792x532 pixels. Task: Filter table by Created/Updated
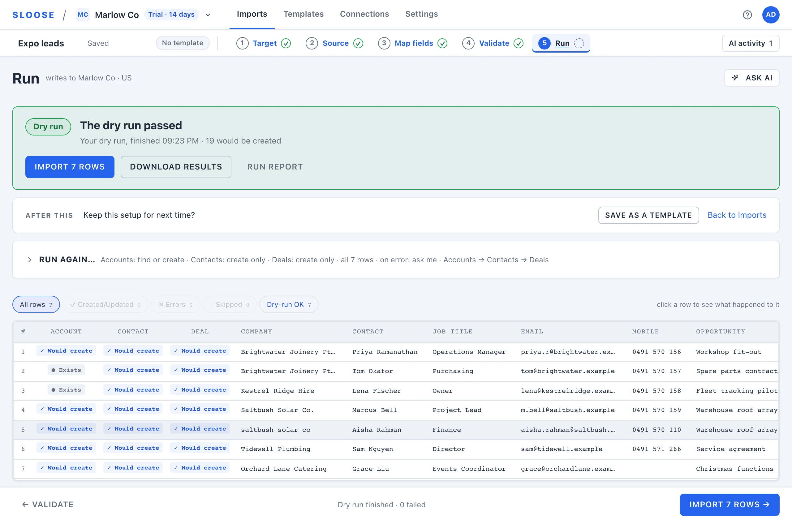tap(105, 304)
